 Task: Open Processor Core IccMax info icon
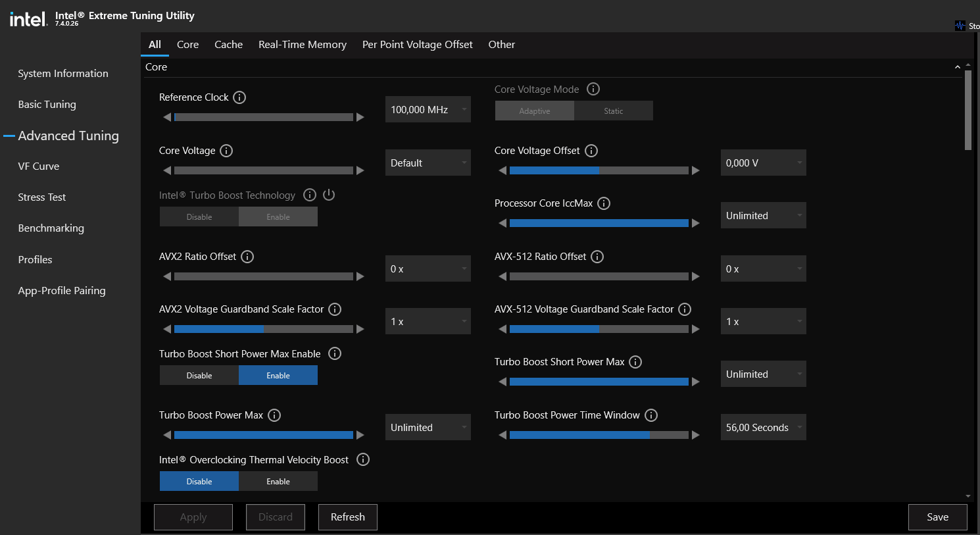tap(604, 203)
